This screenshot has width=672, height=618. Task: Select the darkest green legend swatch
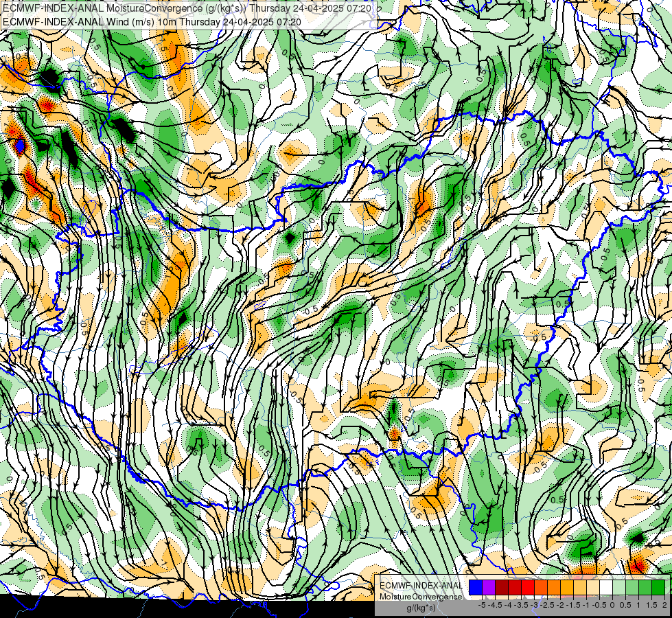coord(658,588)
